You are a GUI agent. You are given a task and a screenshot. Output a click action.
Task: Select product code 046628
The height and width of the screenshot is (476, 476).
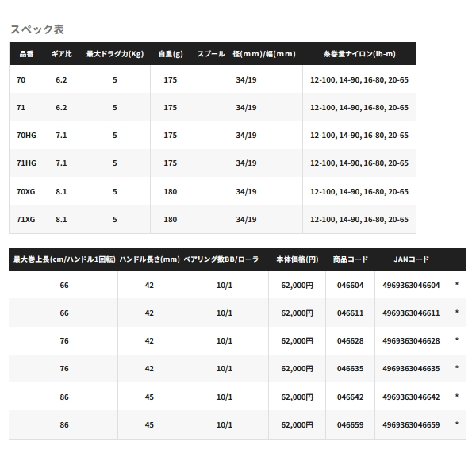[x=351, y=341]
